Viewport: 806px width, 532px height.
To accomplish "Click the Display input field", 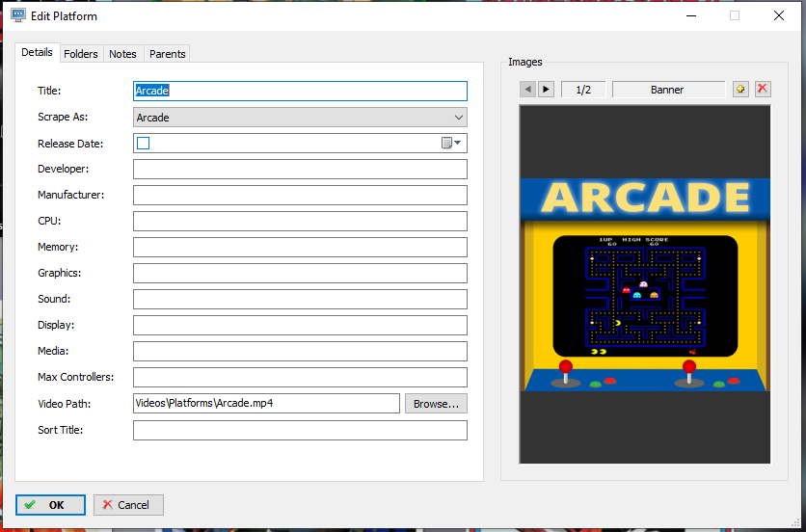I will [300, 326].
